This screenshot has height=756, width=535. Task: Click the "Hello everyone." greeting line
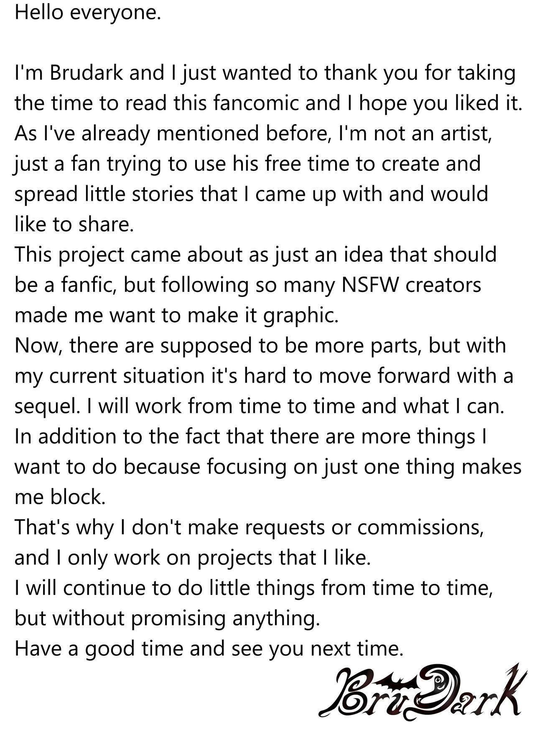click(x=88, y=13)
